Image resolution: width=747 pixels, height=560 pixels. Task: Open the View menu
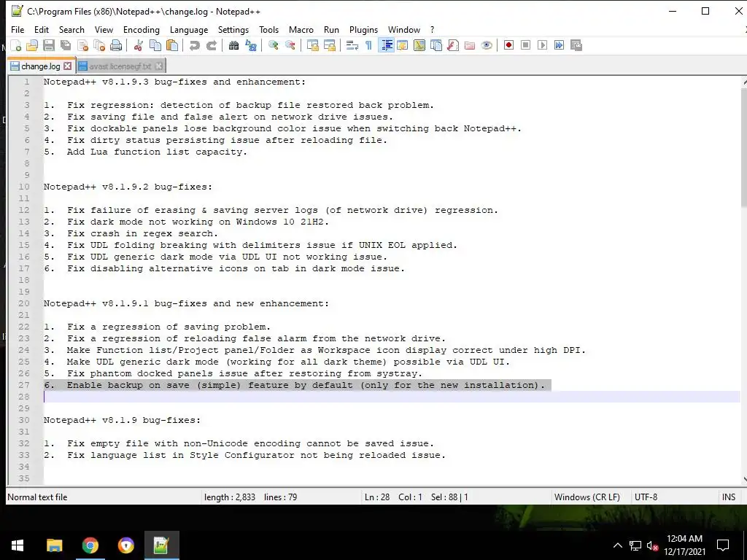(104, 29)
